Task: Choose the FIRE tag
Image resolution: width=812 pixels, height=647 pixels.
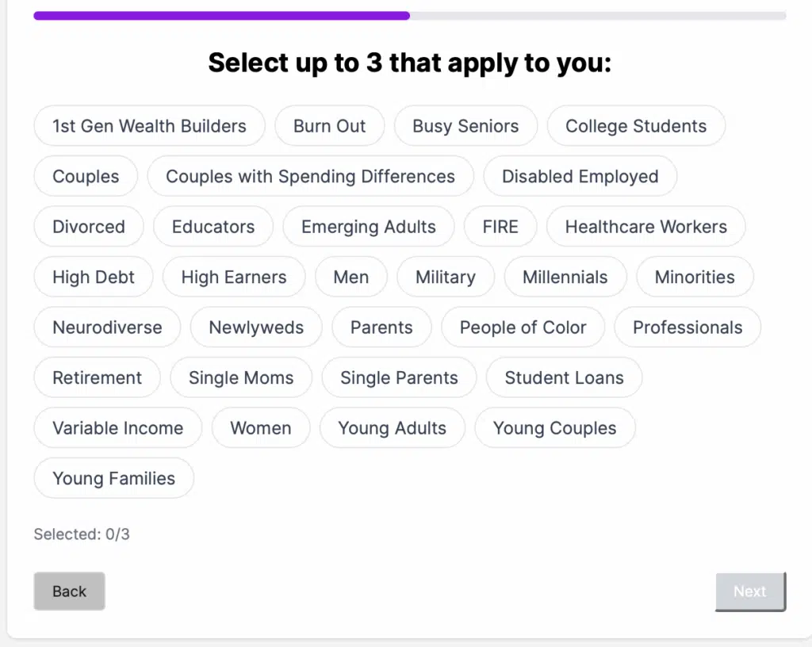Action: 500,227
